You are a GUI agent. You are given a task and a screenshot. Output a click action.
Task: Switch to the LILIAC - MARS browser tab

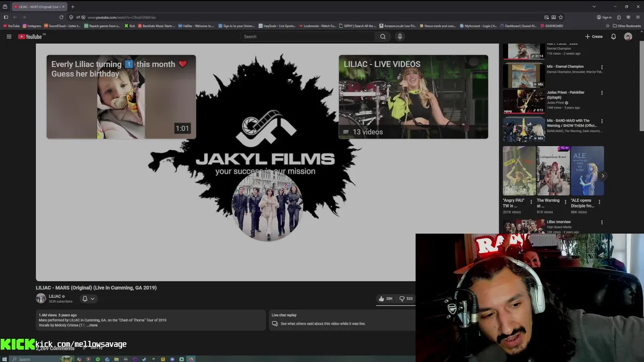point(40,7)
